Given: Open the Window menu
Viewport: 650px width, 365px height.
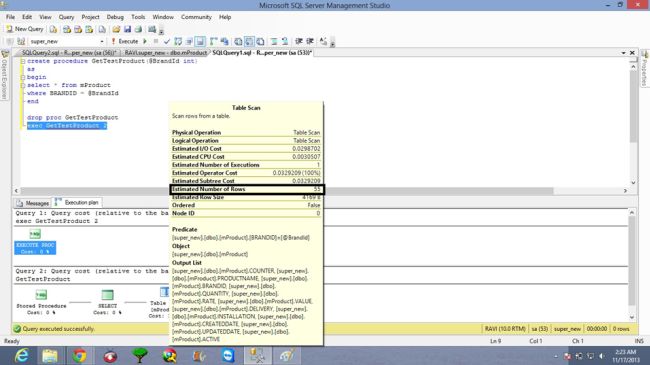Looking at the screenshot, I should pos(163,17).
